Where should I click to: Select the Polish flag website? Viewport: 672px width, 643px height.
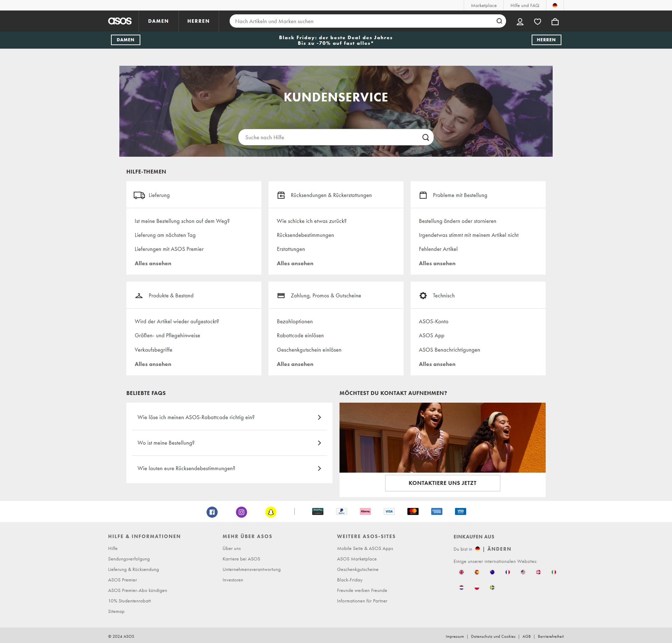click(477, 588)
